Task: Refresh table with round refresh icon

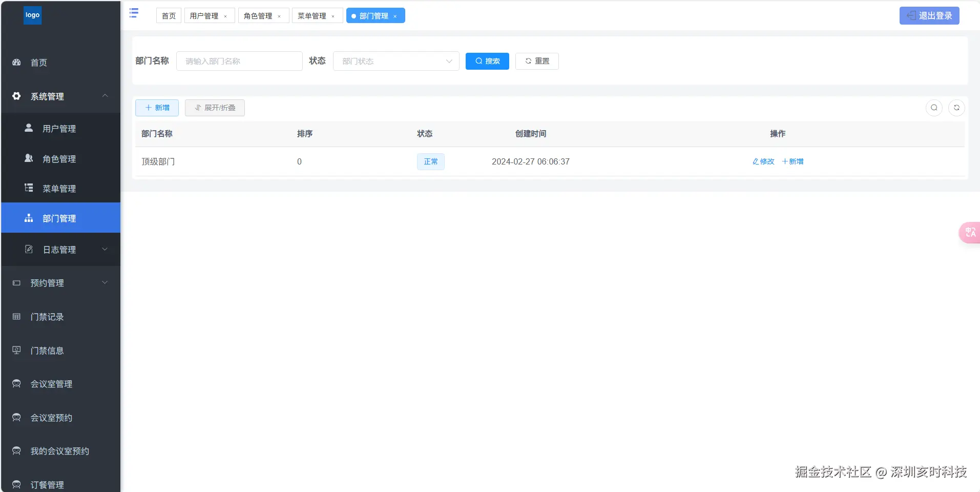Action: coord(956,108)
